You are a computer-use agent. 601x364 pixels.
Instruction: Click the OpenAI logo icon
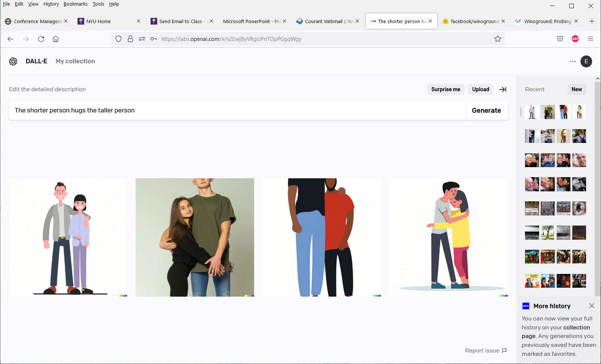[x=13, y=61]
